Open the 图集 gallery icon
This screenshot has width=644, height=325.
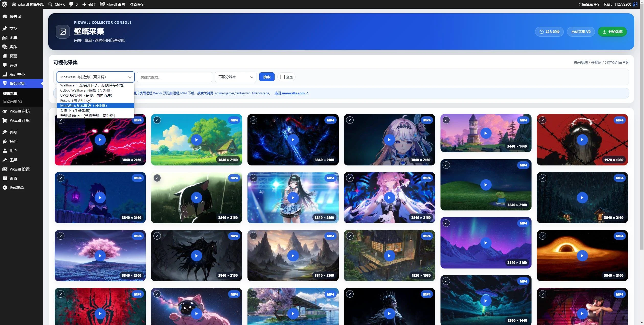click(5, 38)
